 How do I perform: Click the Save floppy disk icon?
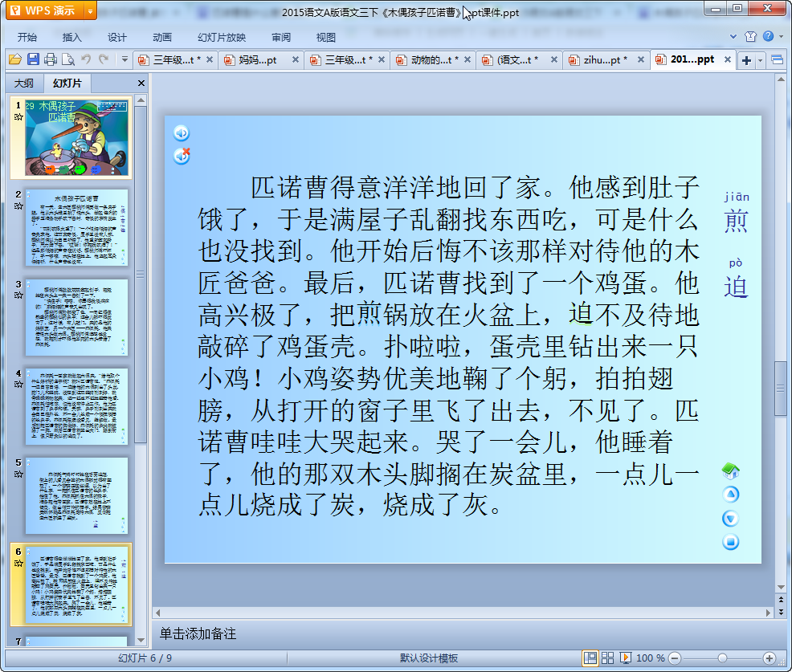coord(34,59)
